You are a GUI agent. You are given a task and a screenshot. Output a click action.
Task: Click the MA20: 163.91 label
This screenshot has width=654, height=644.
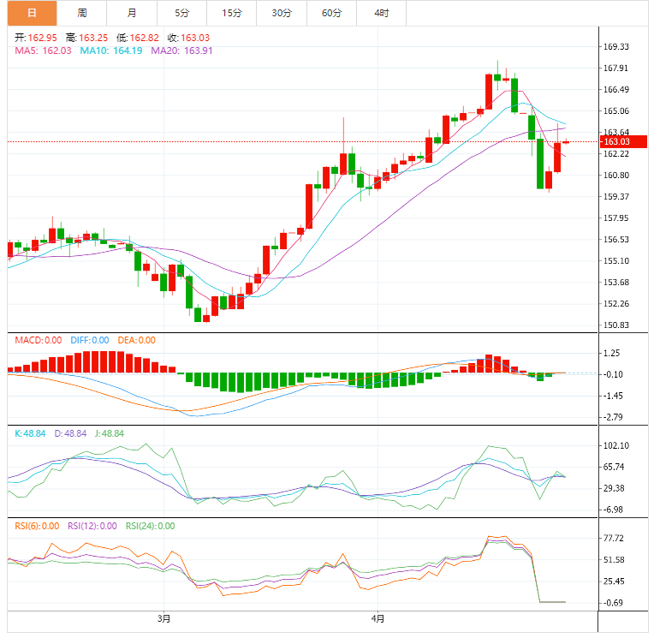tap(181, 51)
